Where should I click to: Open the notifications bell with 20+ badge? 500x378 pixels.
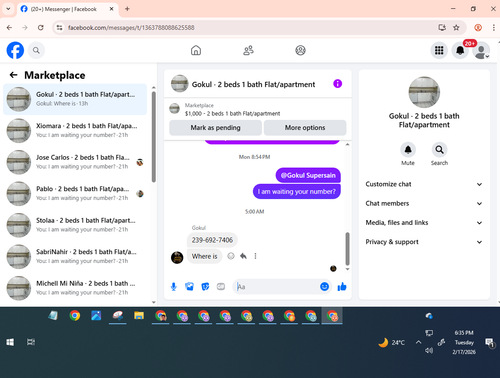point(460,50)
